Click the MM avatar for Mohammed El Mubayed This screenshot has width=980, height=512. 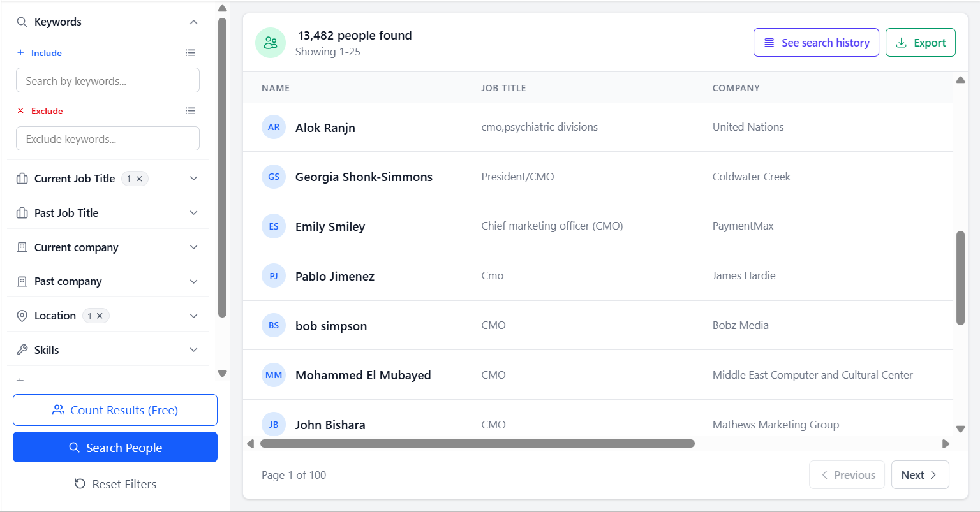[x=274, y=375]
